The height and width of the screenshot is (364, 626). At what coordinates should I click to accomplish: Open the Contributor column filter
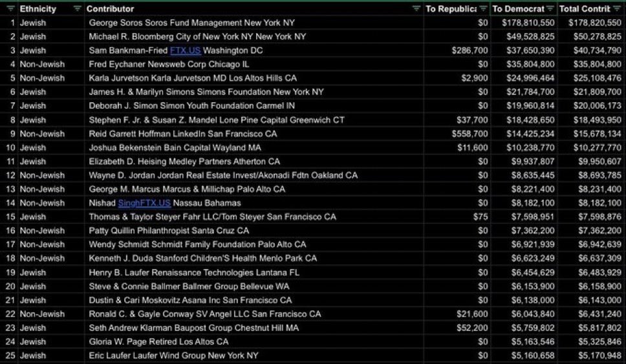[416, 9]
